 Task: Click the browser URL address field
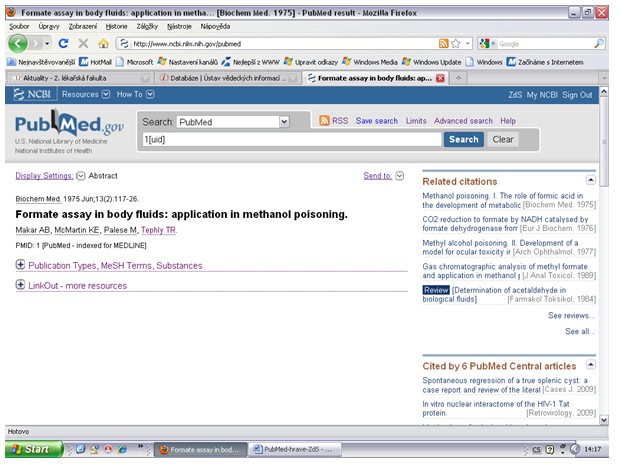click(284, 44)
